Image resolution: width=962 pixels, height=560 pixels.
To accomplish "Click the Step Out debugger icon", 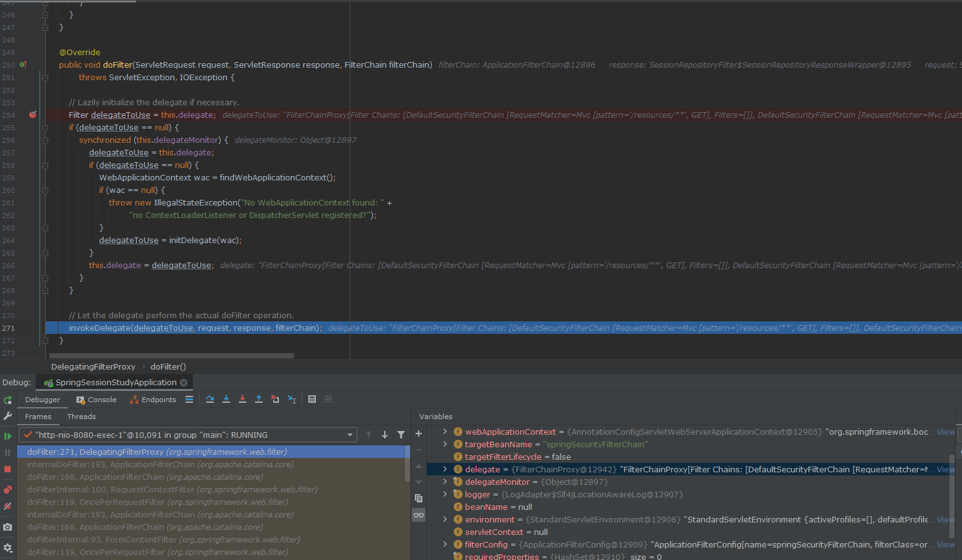I will point(259,399).
